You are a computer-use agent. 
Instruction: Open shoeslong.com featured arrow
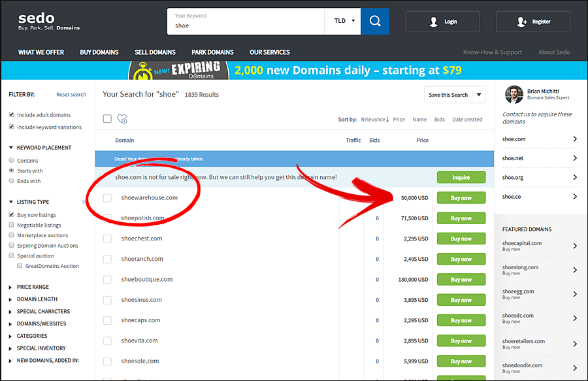coord(575,270)
